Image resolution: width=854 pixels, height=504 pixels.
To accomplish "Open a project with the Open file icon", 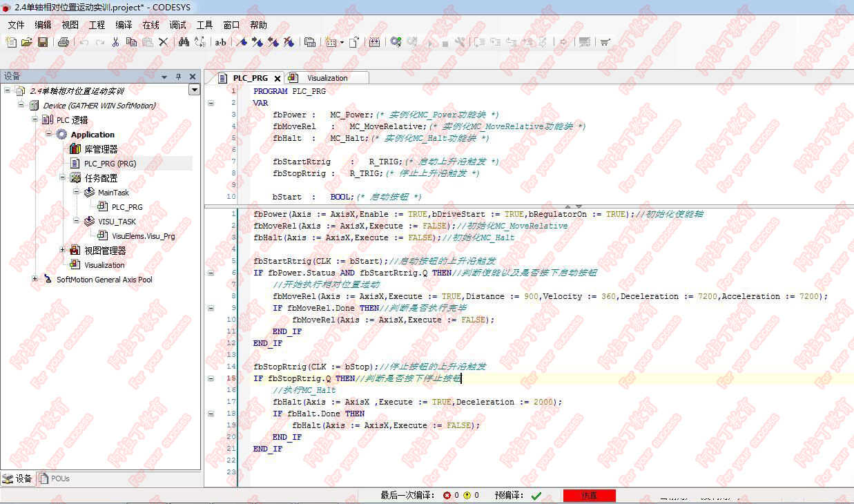I will click(x=28, y=42).
